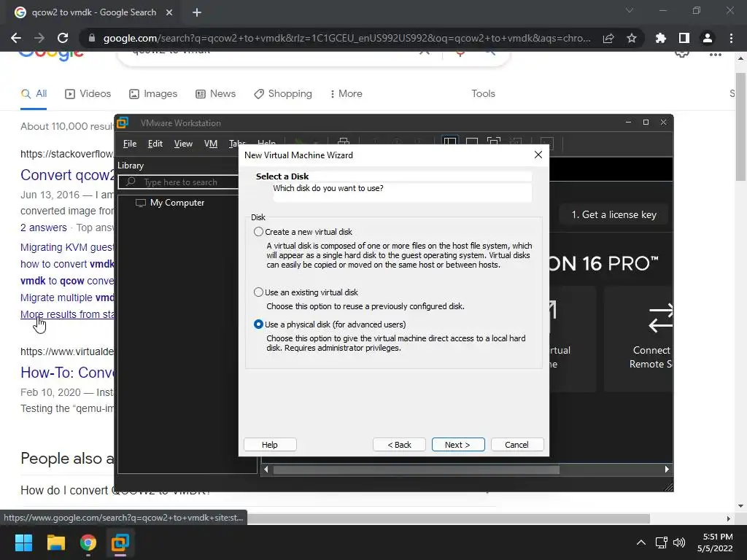Switch to Google Shopping tab
Image resolution: width=747 pixels, height=560 pixels.
(283, 94)
